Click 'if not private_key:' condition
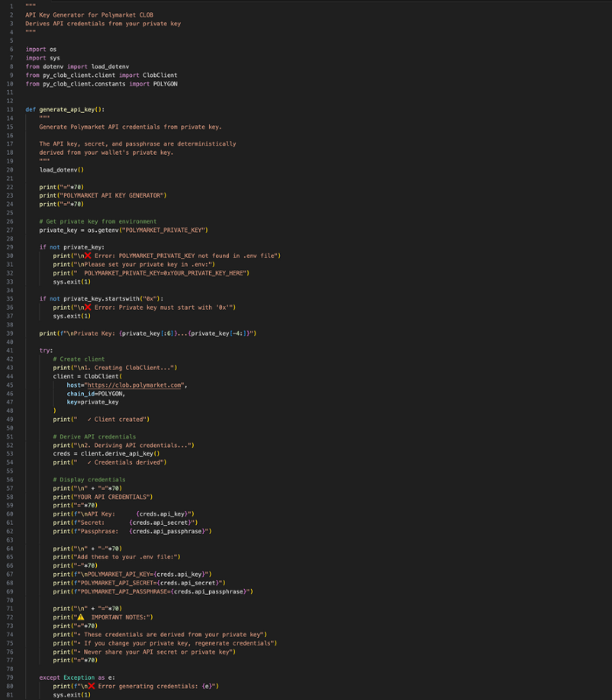Image resolution: width=612 pixels, height=700 pixels. pyautogui.click(x=72, y=248)
